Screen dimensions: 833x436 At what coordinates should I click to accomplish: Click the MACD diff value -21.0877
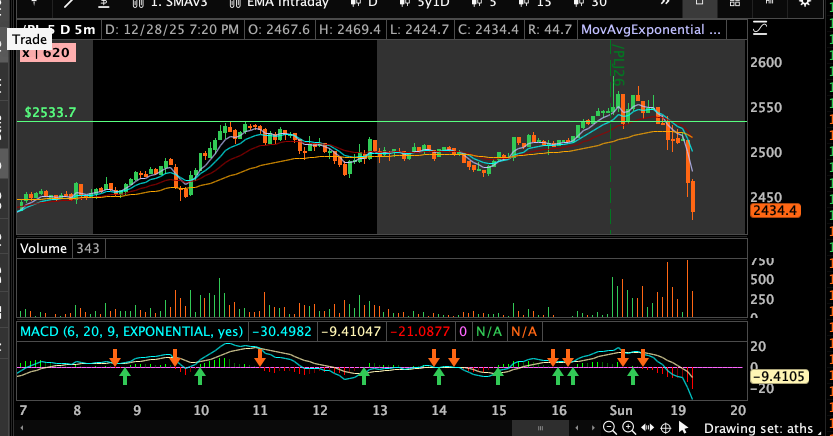(420, 332)
